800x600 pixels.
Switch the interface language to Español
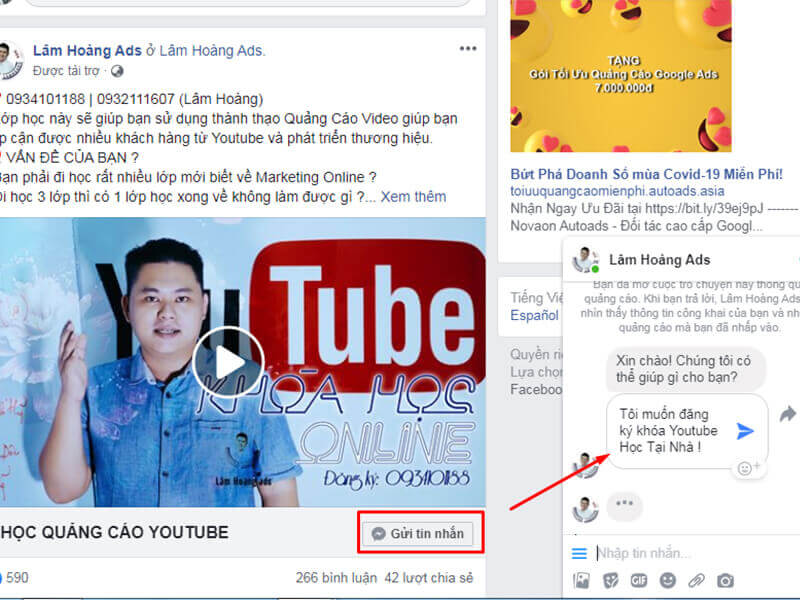[x=533, y=313]
